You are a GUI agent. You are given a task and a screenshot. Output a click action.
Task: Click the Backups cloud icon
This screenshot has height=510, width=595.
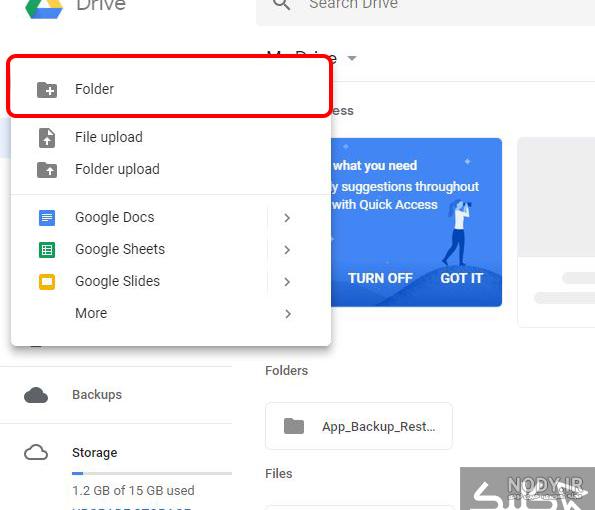point(36,395)
